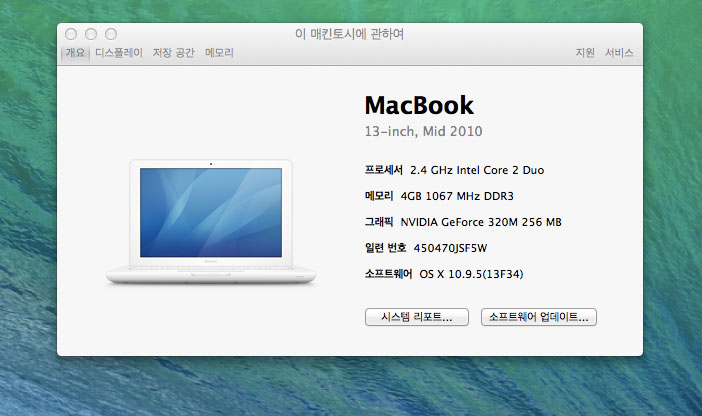Click the 그래픽 NVIDIA GeForce 320M line
Image resolution: width=702 pixels, height=416 pixels.
tap(463, 222)
